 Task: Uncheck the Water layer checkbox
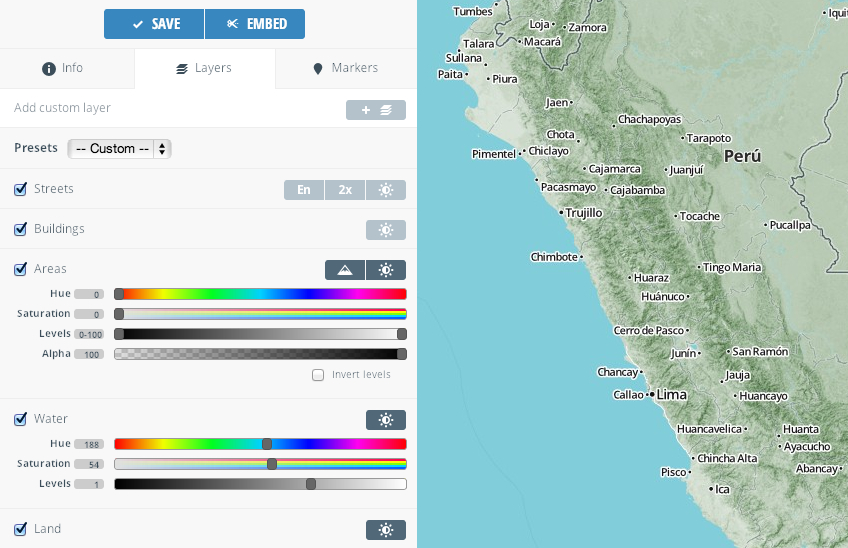(21, 419)
